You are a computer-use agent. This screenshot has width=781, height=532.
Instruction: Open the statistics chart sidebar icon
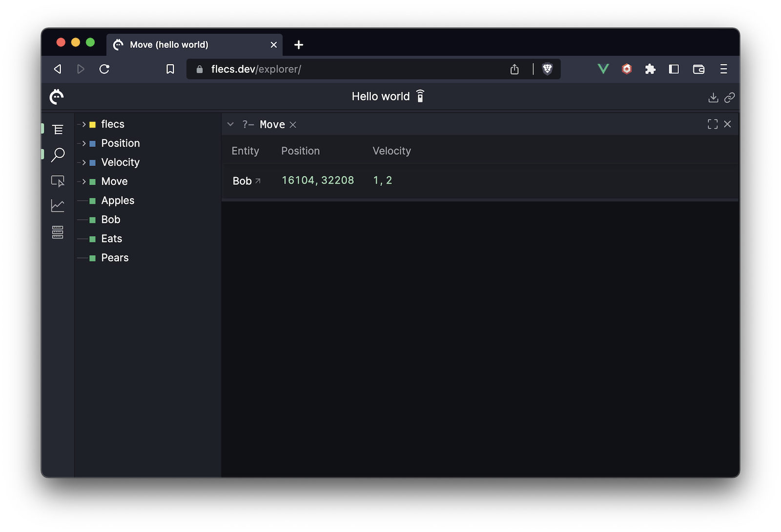58,205
